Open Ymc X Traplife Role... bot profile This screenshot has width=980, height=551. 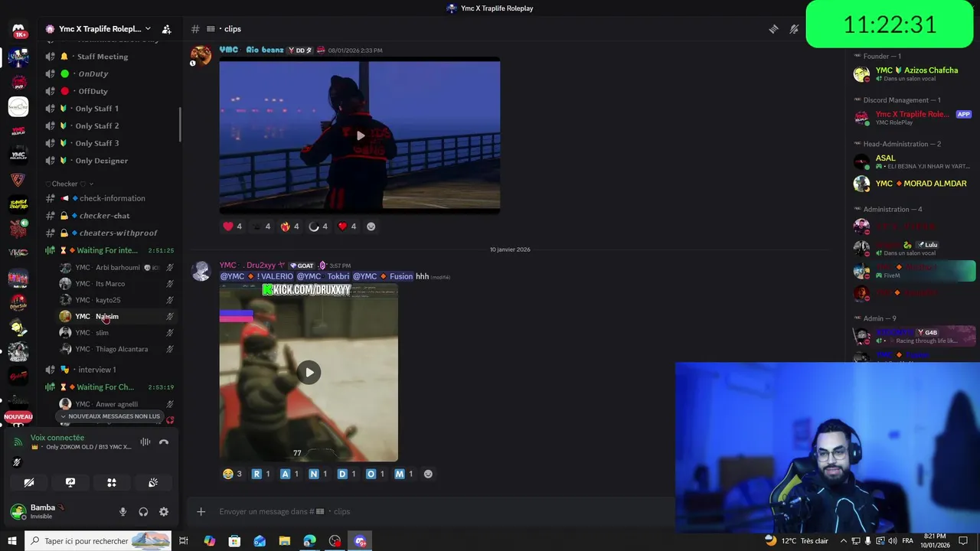913,118
